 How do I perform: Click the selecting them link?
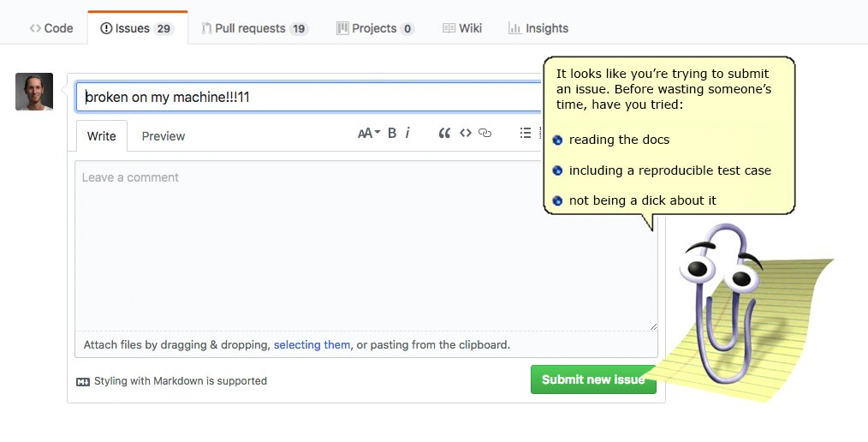(312, 345)
